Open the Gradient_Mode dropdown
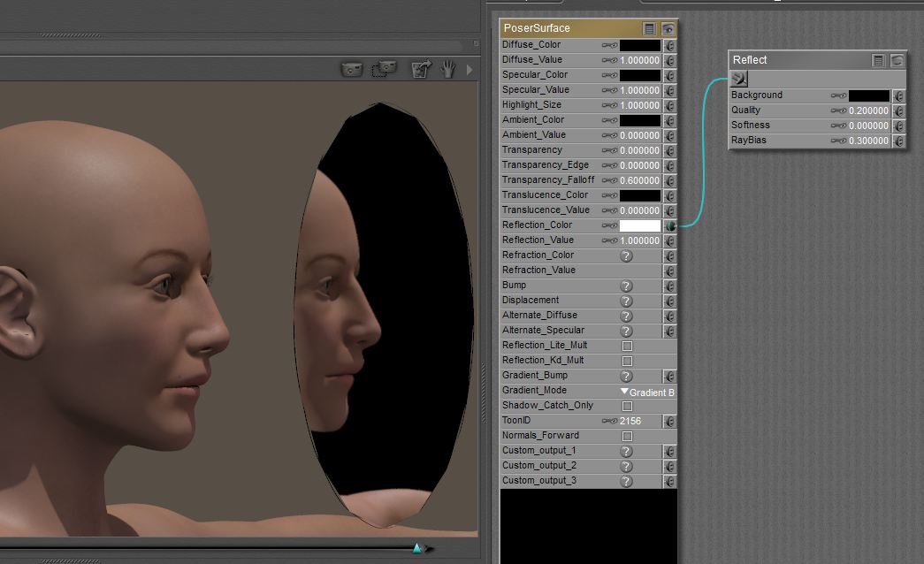The image size is (924, 564). (x=647, y=392)
